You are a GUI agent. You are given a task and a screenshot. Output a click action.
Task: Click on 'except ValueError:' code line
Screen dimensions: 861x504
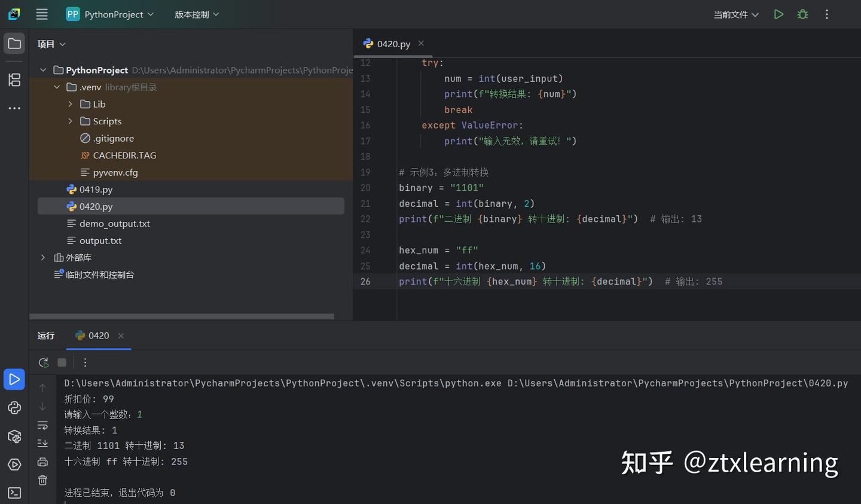pos(472,126)
